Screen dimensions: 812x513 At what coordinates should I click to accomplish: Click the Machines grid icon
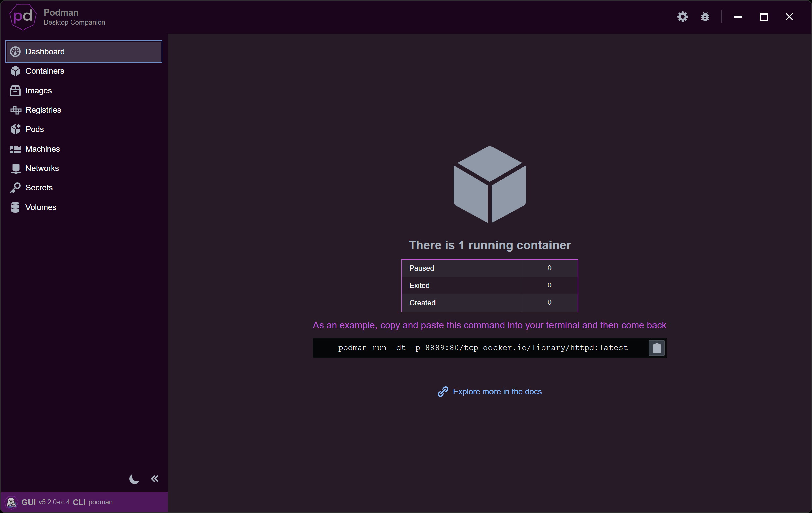point(15,149)
